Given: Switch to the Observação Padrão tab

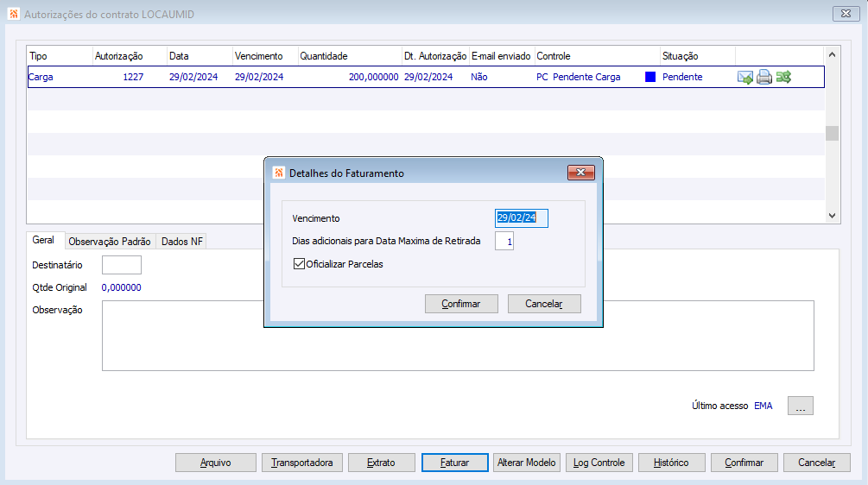Looking at the screenshot, I should (x=110, y=242).
